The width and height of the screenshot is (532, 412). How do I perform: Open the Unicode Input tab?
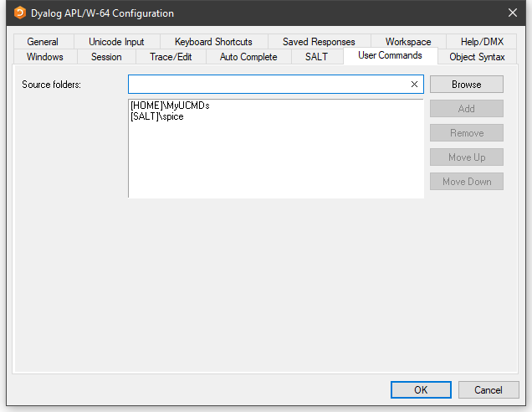pos(116,42)
